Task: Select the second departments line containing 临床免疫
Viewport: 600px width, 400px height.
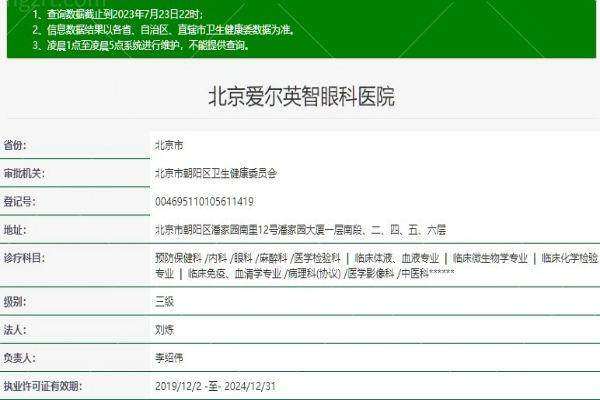Action: [305, 273]
